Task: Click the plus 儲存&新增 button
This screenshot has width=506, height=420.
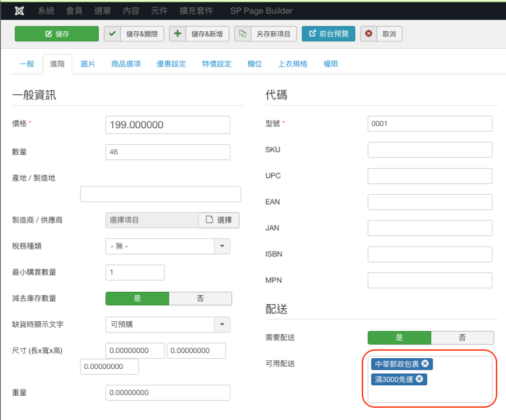Action: pos(199,34)
